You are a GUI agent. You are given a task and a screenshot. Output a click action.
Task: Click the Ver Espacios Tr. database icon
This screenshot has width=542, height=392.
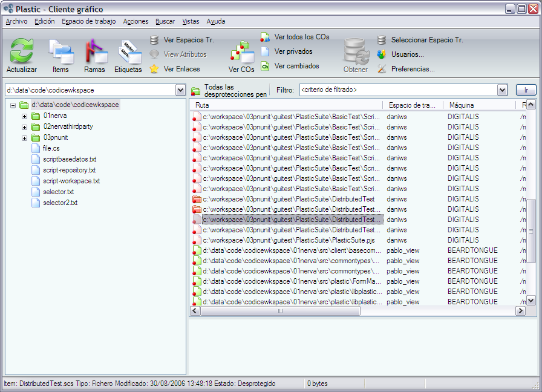point(154,40)
